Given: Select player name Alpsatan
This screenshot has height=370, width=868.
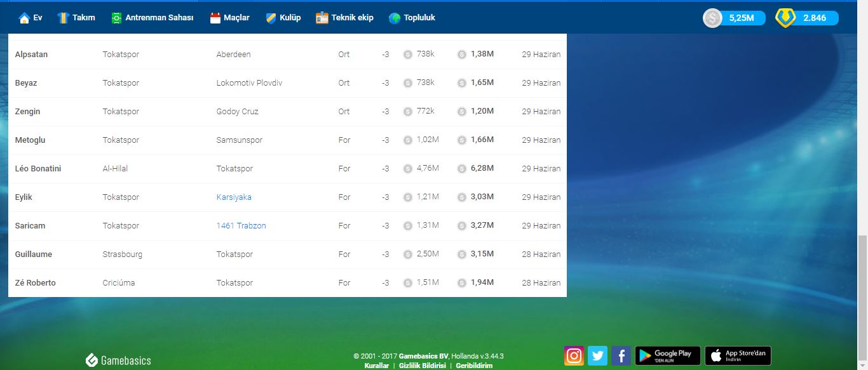Looking at the screenshot, I should click(x=31, y=55).
